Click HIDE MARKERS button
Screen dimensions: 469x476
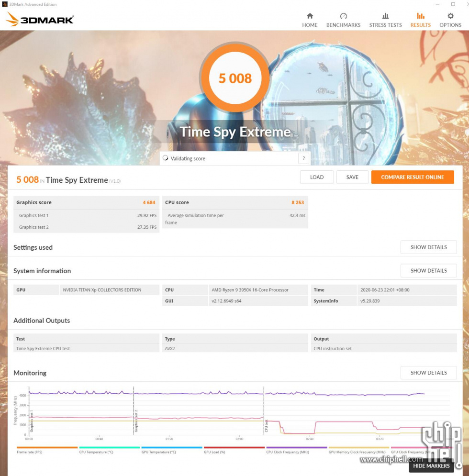(x=431, y=465)
